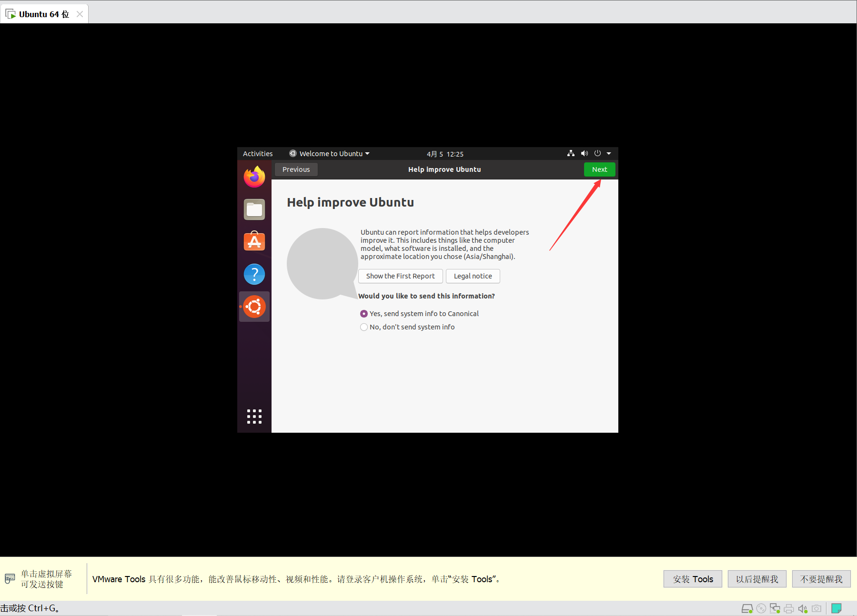Expand the system menu arrow
Screen dimensions: 857x616
click(x=609, y=153)
